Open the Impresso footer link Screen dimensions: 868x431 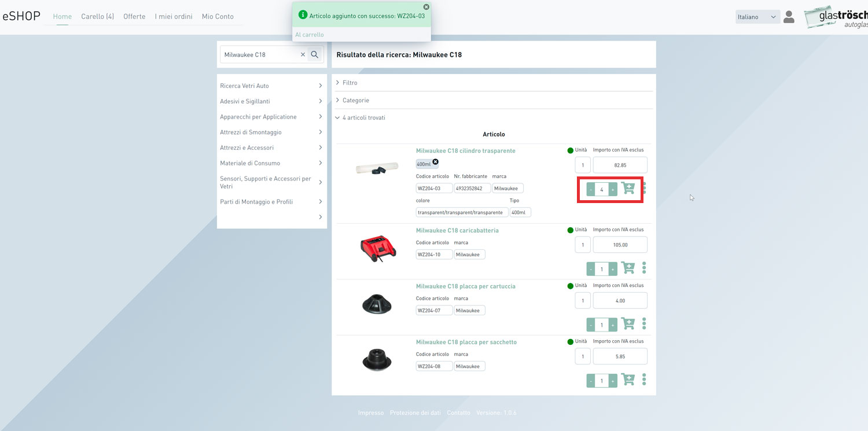370,413
